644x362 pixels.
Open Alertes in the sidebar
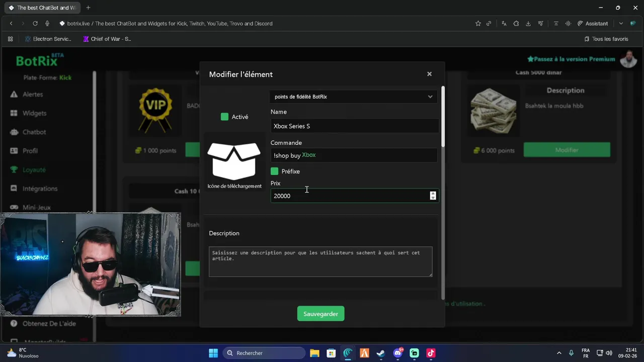(x=33, y=95)
